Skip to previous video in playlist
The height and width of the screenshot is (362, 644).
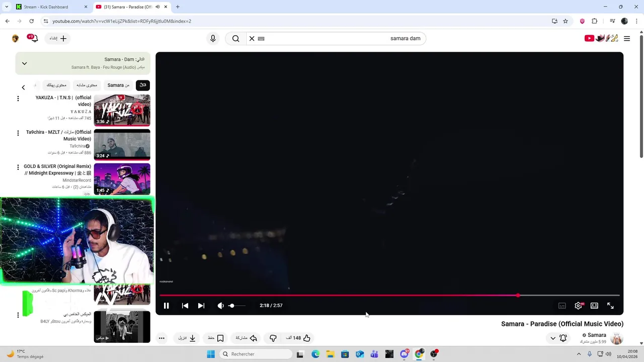(x=185, y=306)
